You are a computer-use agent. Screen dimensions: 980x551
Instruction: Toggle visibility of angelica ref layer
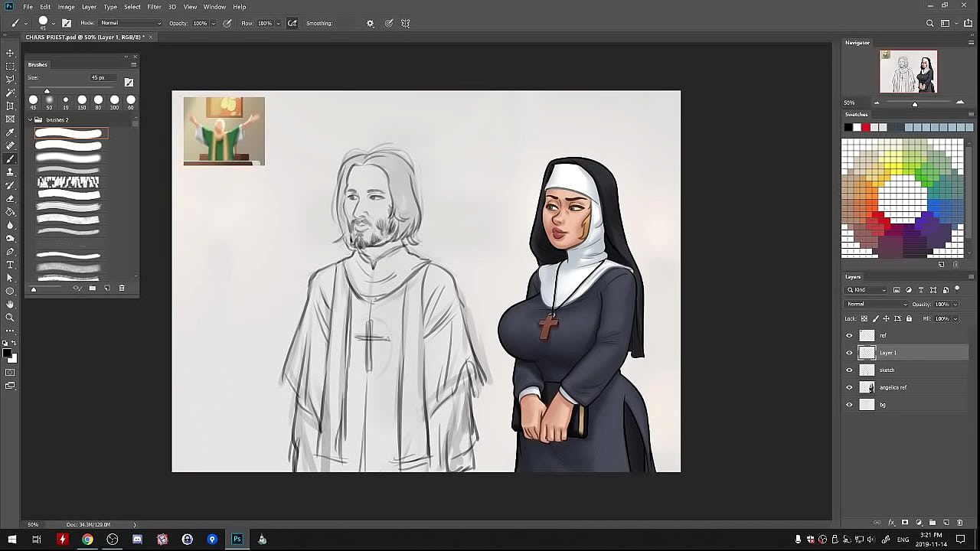coord(849,387)
